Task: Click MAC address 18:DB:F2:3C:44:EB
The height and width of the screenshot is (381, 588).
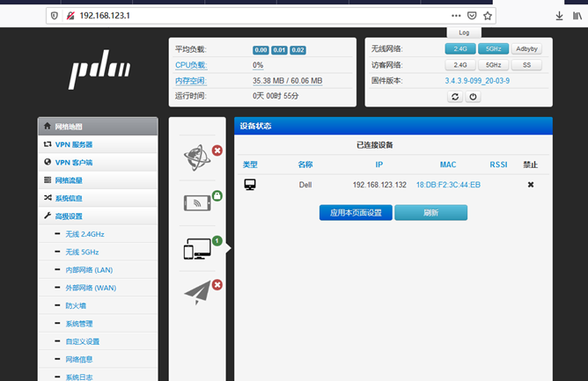Action: [448, 185]
